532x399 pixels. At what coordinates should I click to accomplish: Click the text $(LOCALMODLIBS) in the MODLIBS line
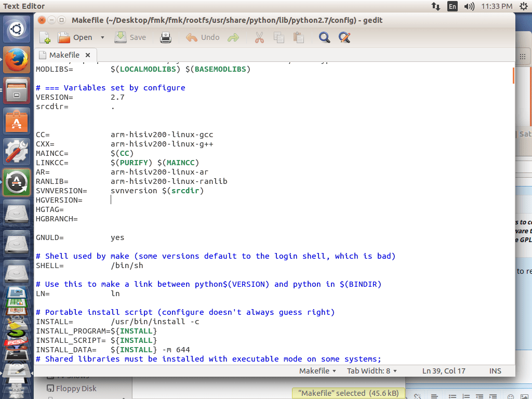coord(145,69)
